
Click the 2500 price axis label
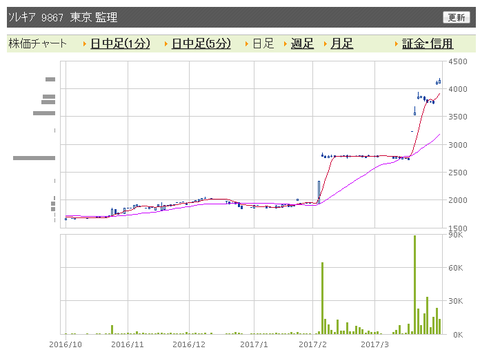pyautogui.click(x=458, y=173)
